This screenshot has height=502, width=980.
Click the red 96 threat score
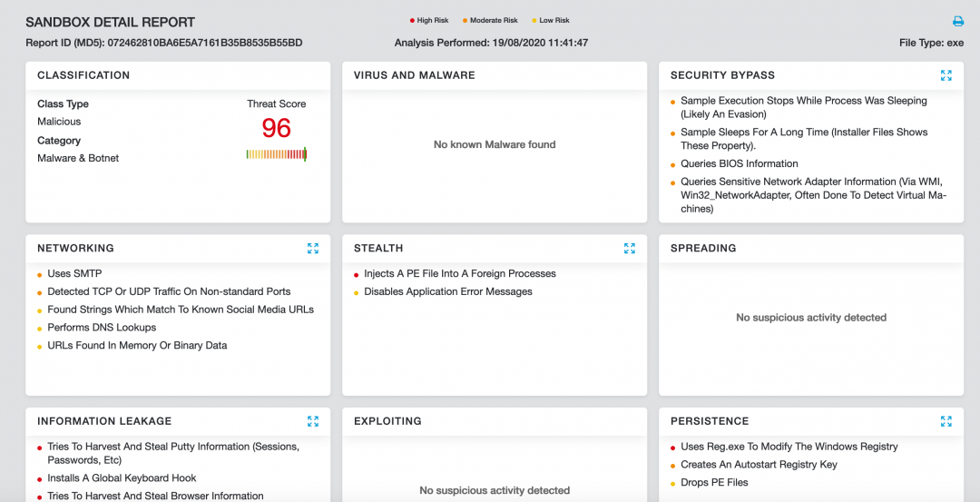pyautogui.click(x=277, y=128)
